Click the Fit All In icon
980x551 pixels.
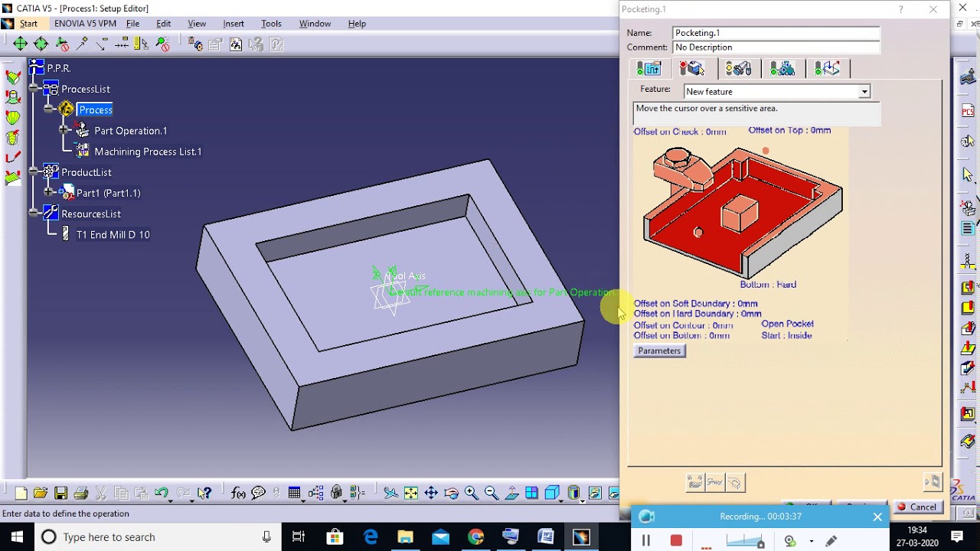coord(411,494)
